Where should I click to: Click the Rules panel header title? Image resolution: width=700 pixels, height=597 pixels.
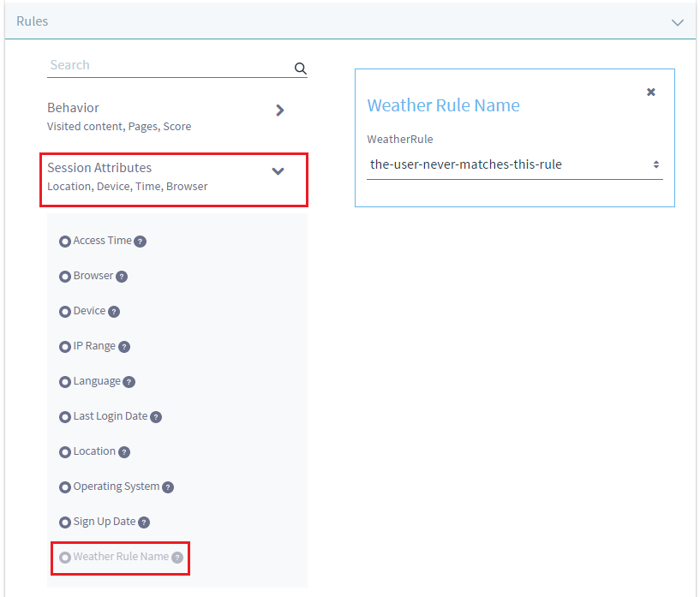click(33, 21)
